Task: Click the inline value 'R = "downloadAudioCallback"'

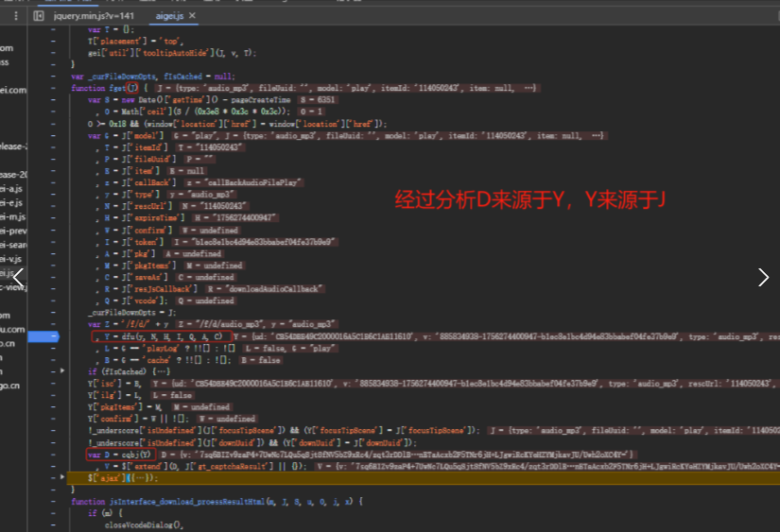Action: click(265, 289)
